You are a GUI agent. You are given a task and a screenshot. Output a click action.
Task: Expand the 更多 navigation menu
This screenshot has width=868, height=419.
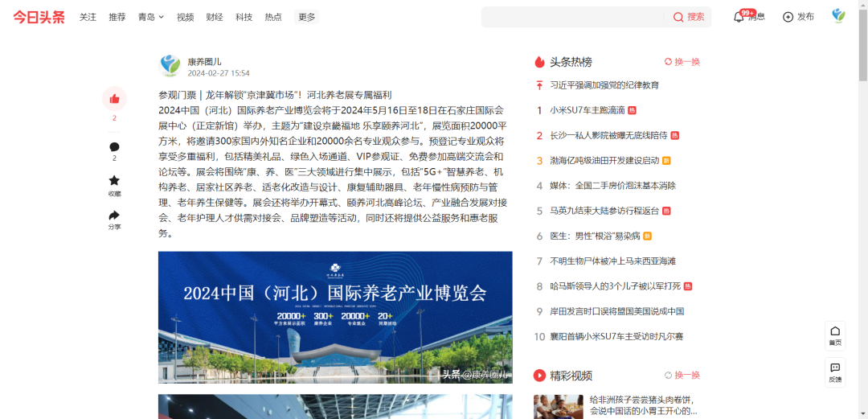[x=306, y=17]
